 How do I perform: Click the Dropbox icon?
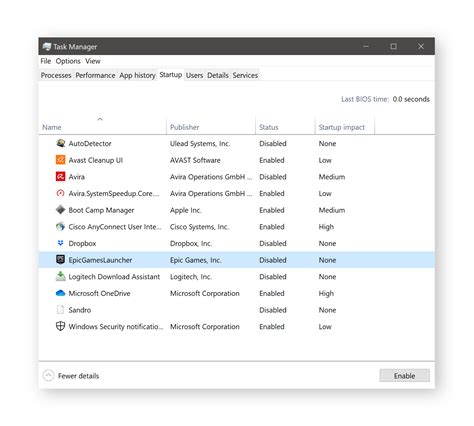click(x=60, y=243)
